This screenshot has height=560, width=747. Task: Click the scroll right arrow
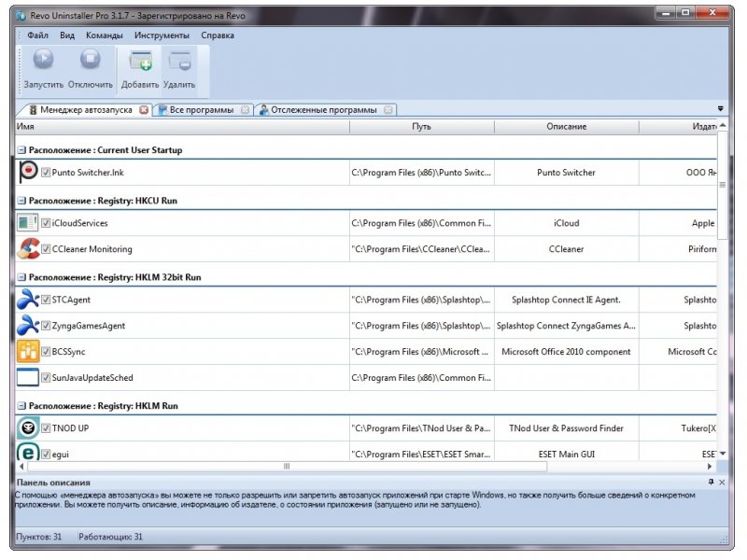pos(710,466)
